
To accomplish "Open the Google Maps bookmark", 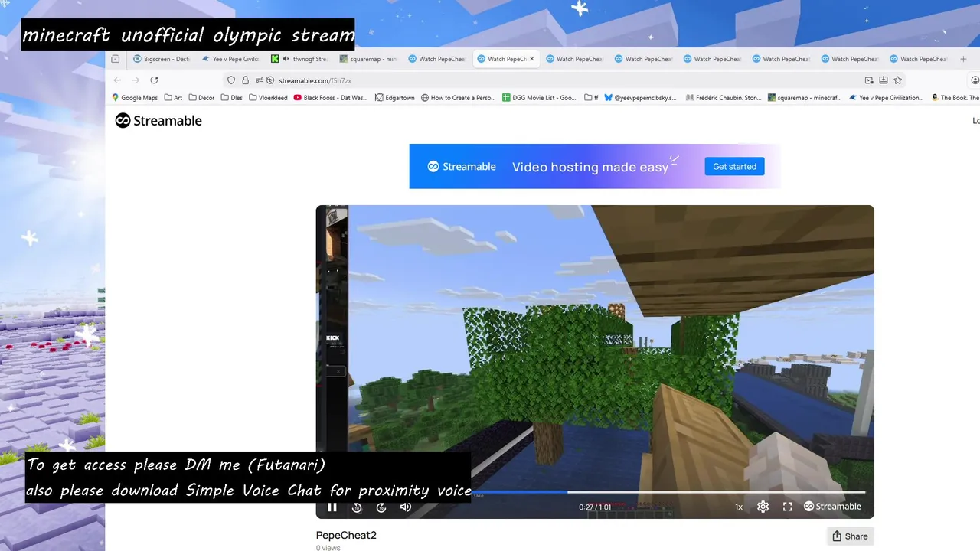I will click(x=135, y=98).
